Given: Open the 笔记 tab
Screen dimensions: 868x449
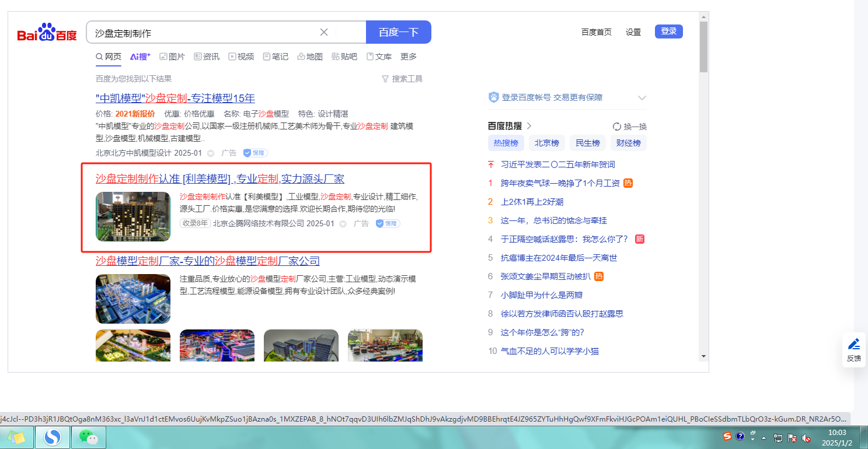Looking at the screenshot, I should (276, 57).
